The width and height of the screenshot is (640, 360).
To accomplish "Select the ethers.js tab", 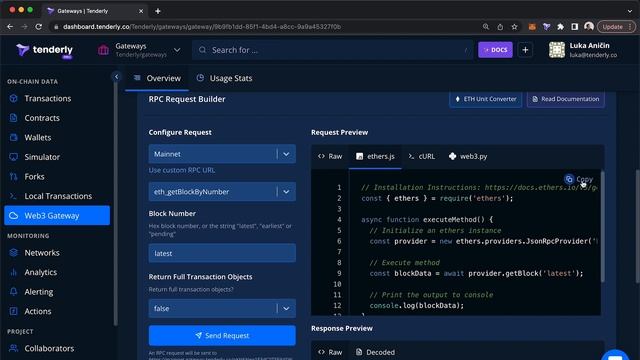I will [375, 156].
